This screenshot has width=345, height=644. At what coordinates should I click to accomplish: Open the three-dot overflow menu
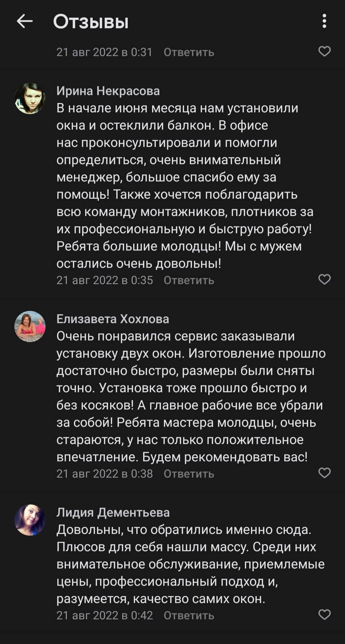tap(324, 21)
